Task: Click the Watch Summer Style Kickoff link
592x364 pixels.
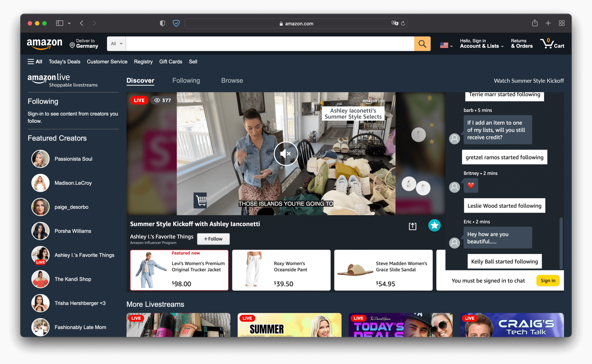Action: click(529, 81)
